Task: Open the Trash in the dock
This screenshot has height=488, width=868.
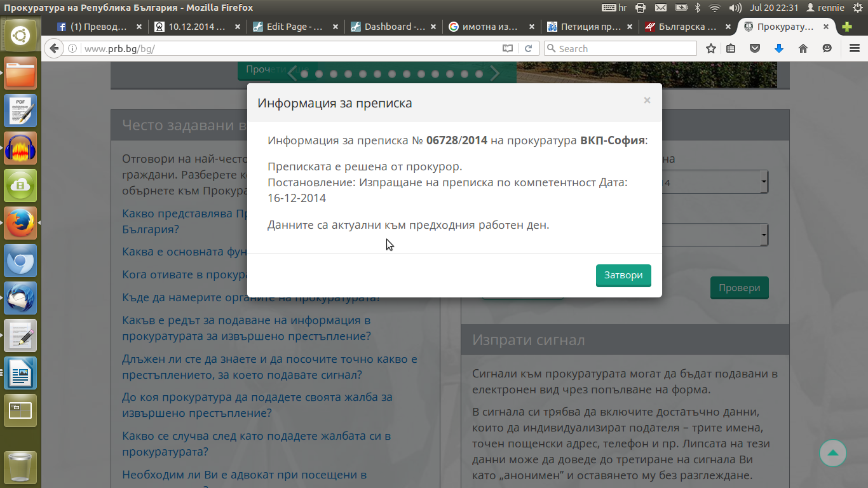Action: 20,468
